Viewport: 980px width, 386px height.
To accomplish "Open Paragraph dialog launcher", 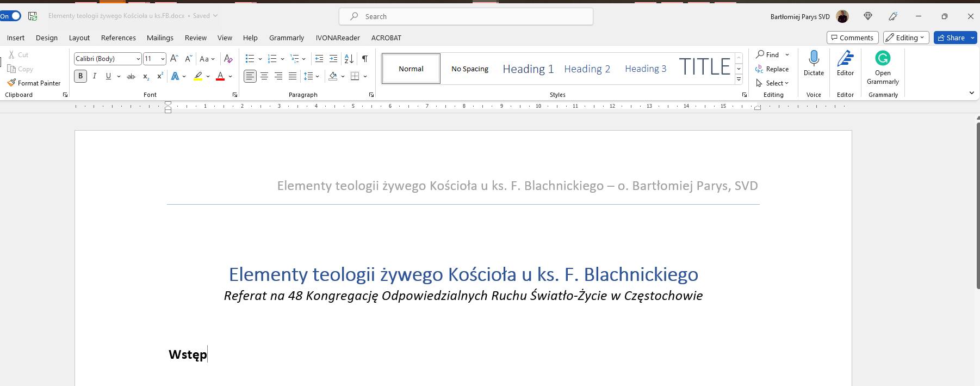I will click(x=371, y=95).
